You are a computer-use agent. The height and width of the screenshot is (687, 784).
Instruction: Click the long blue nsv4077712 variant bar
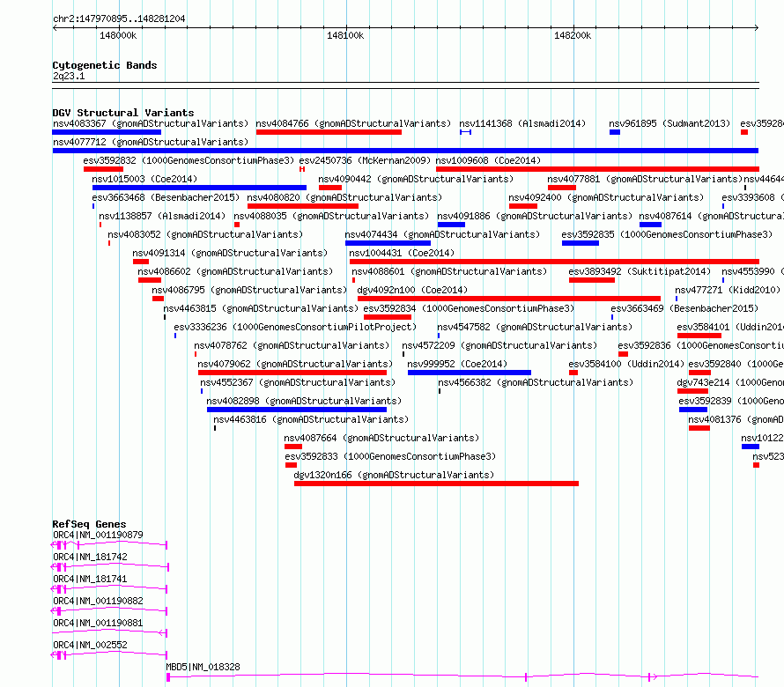tap(405, 151)
